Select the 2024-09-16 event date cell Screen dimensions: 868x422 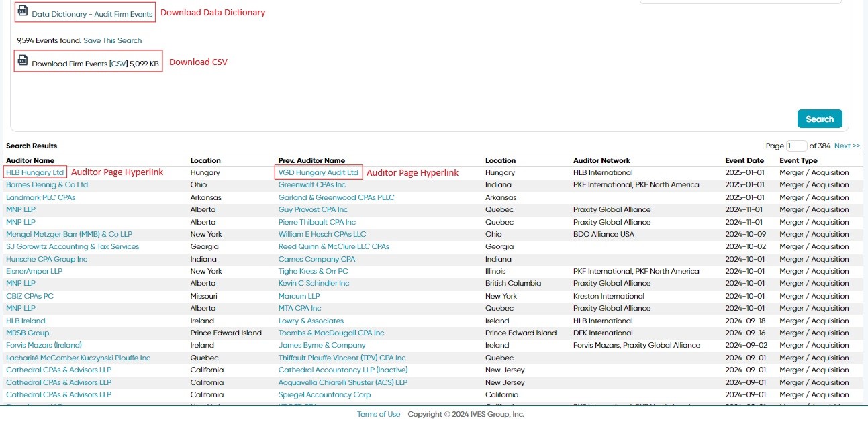pyautogui.click(x=746, y=333)
